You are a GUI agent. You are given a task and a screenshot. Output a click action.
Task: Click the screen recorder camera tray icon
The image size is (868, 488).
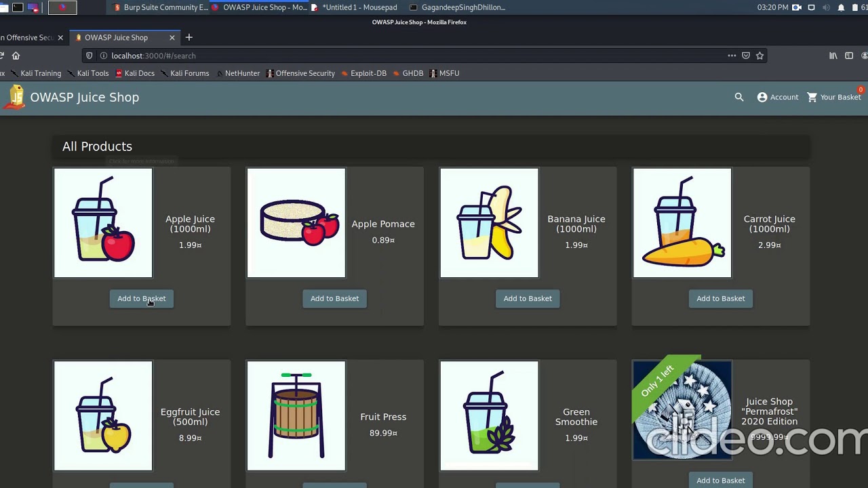797,7
